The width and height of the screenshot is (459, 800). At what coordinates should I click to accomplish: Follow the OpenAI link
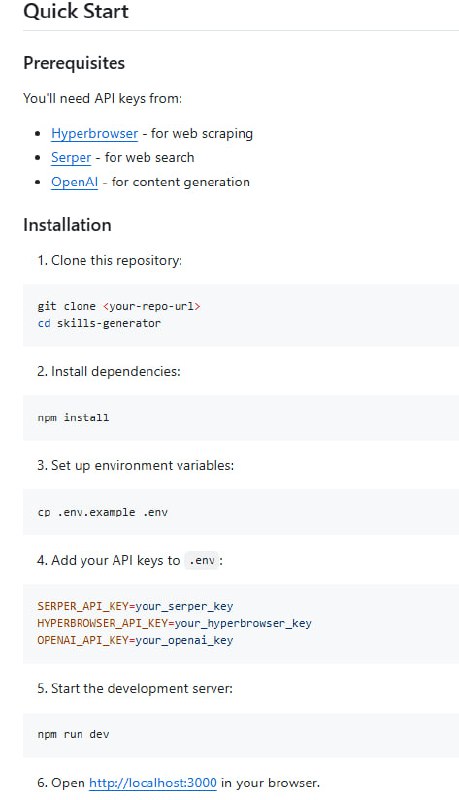pyautogui.click(x=74, y=182)
